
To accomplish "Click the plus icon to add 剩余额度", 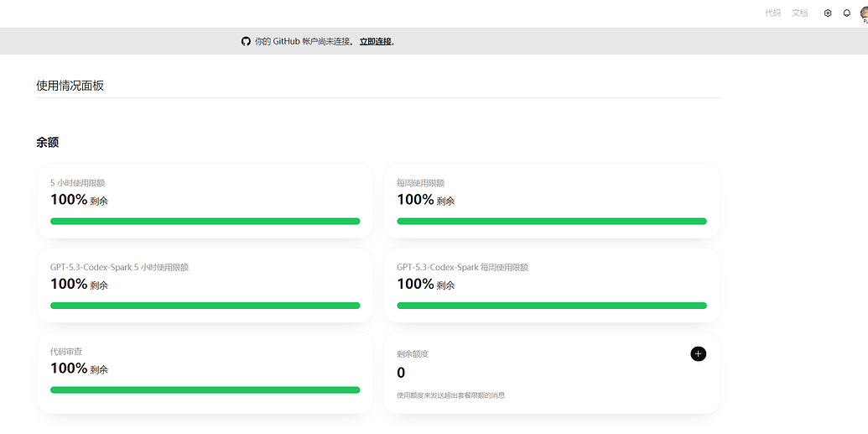I will point(698,353).
